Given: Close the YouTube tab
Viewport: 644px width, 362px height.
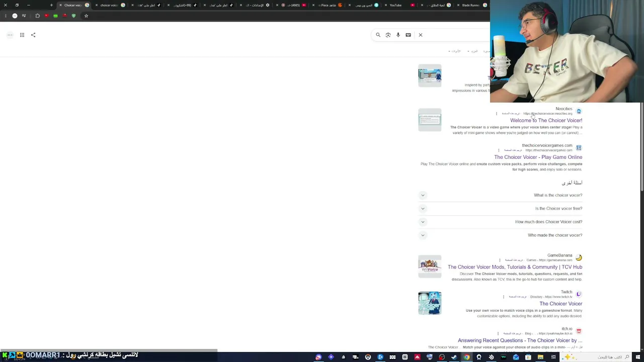Looking at the screenshot, I should click(385, 5).
